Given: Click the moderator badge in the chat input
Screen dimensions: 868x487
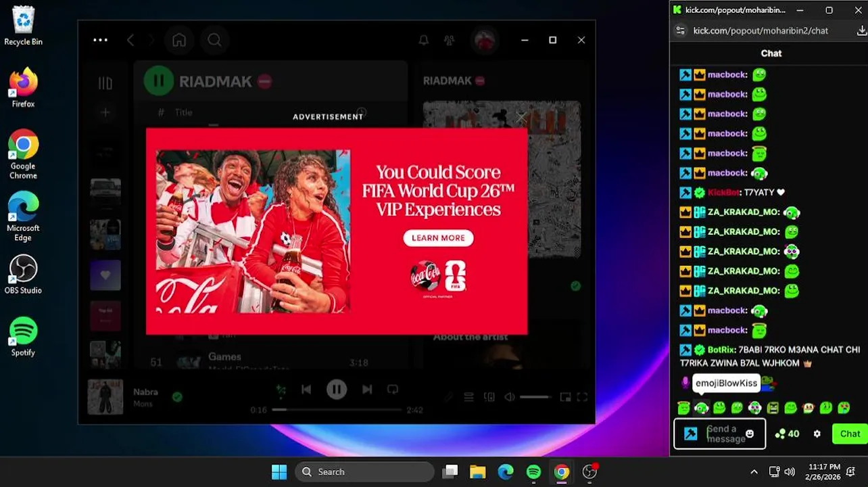Looking at the screenshot, I should pyautogui.click(x=690, y=434).
